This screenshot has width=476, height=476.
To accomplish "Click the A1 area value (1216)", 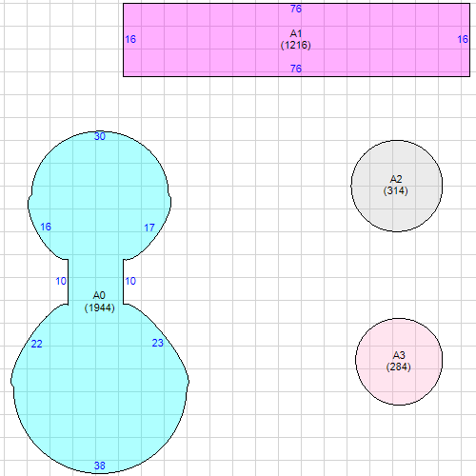I will click(x=296, y=45).
